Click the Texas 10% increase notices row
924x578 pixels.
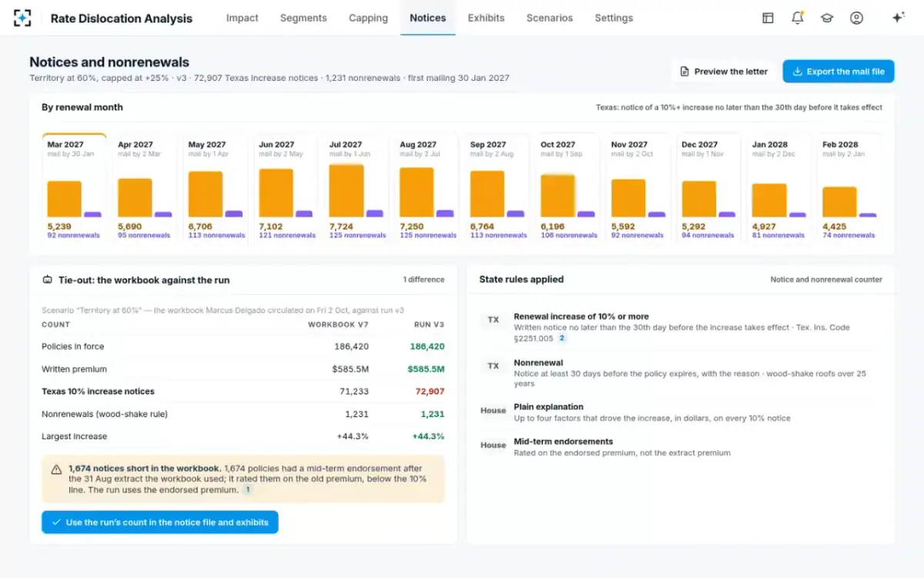click(x=243, y=391)
